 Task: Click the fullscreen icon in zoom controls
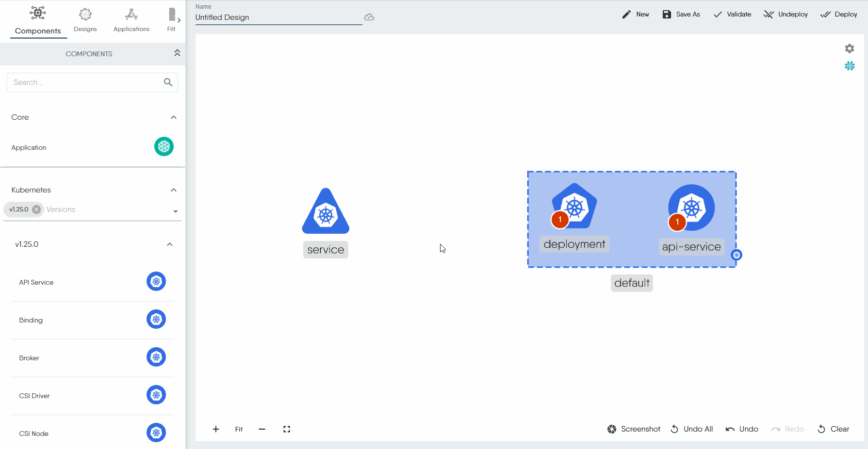click(287, 429)
